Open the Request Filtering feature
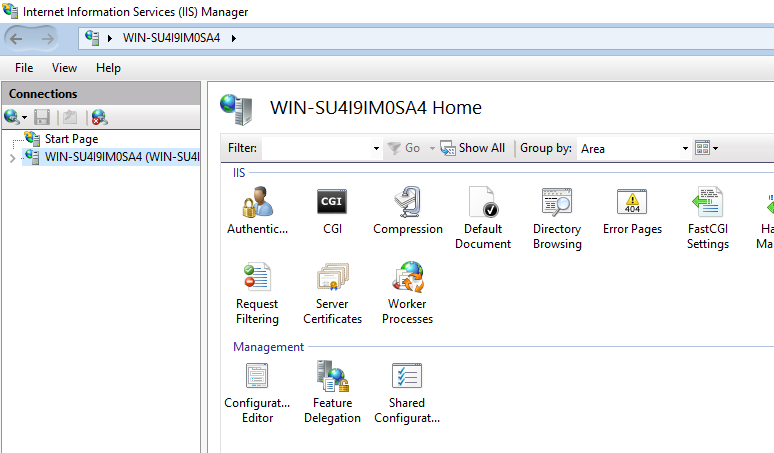 [x=257, y=293]
